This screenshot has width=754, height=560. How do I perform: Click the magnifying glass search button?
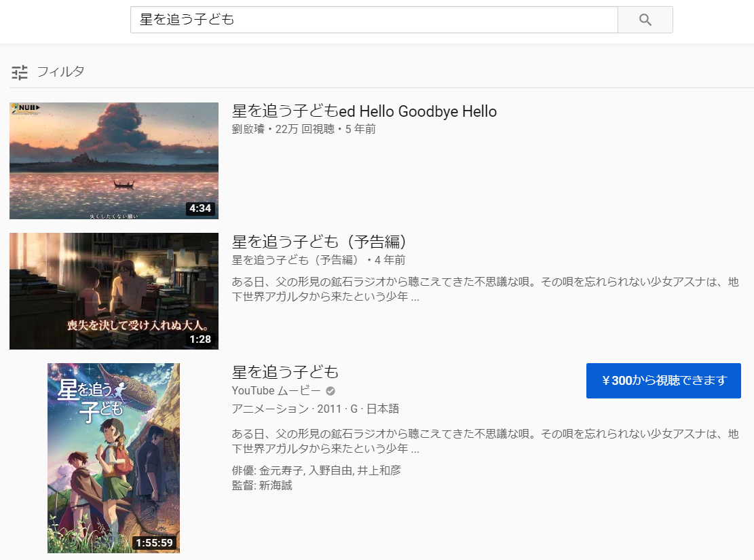tap(645, 20)
